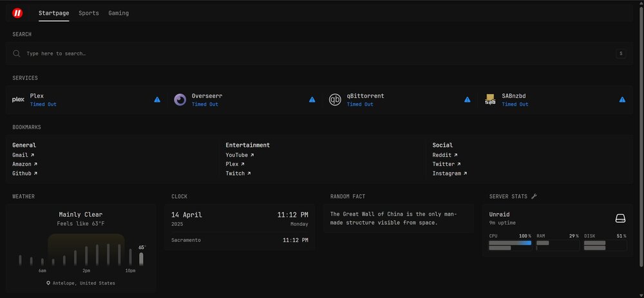Click the search magnifier icon

pos(17,54)
